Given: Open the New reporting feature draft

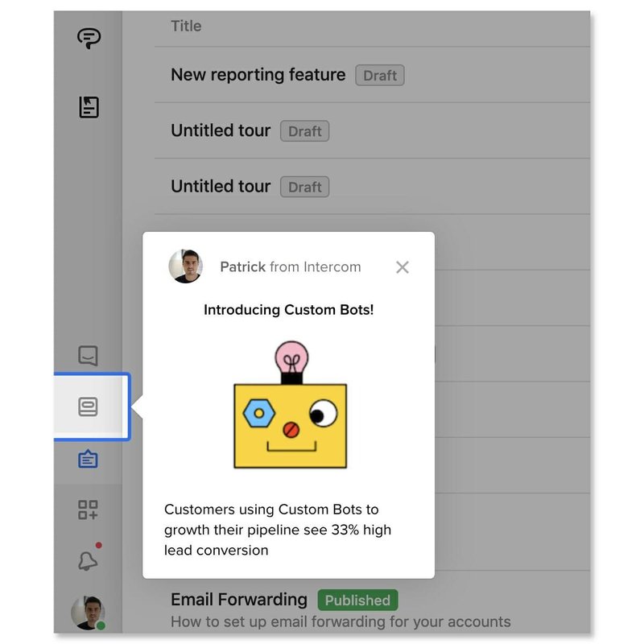Looking at the screenshot, I should [x=256, y=75].
